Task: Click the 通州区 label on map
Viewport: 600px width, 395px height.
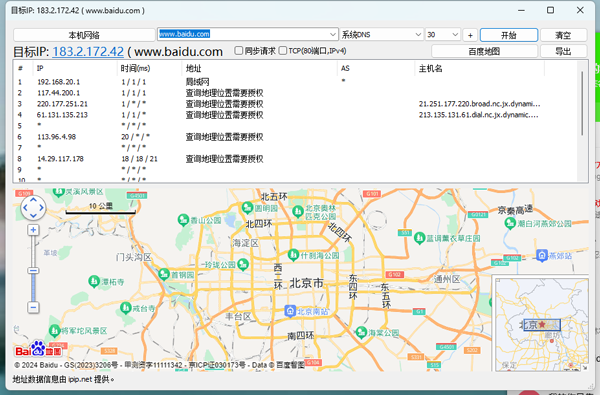Action: [x=447, y=279]
